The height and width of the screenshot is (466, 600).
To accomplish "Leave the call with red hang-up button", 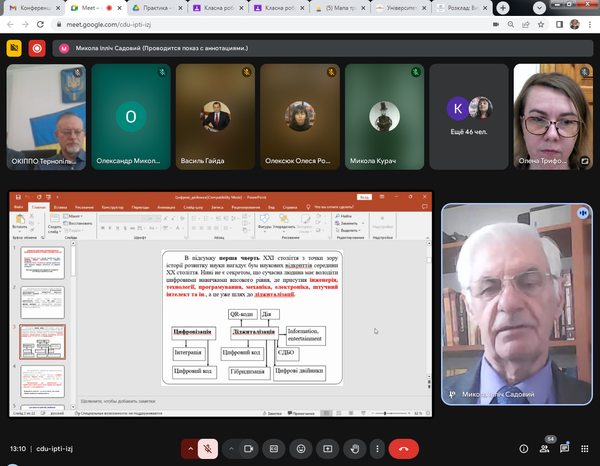I will click(x=404, y=449).
